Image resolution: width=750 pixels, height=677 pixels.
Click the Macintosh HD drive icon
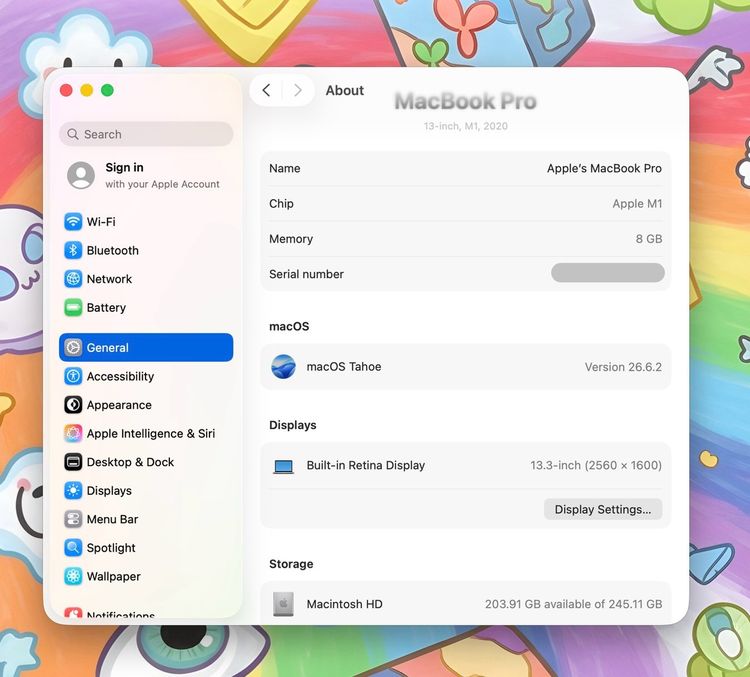click(283, 604)
